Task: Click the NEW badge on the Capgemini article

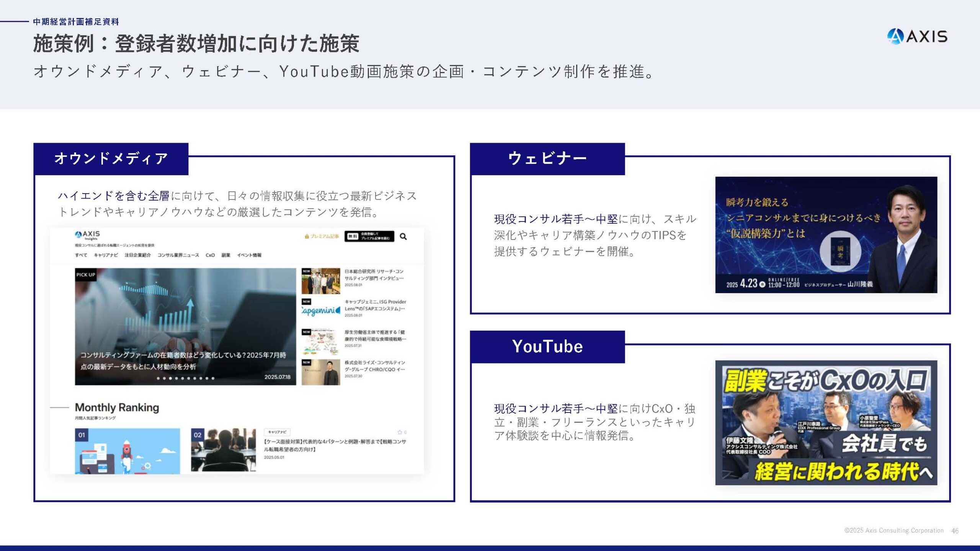Action: 306,302
